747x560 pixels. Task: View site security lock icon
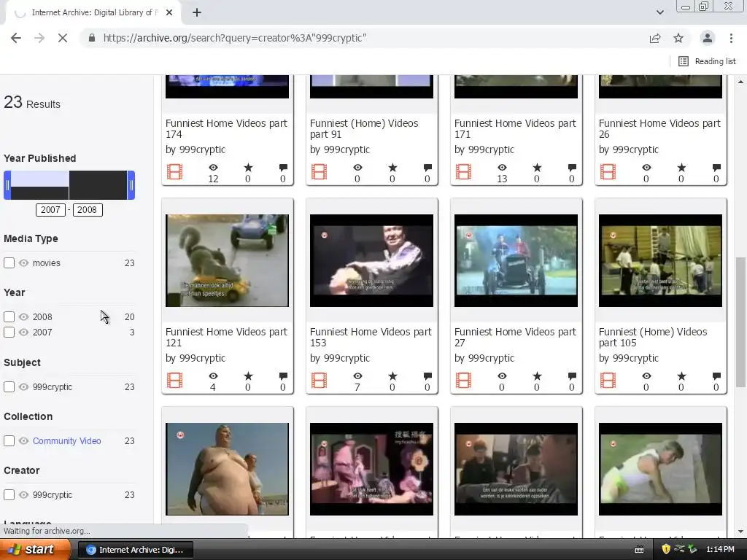(x=92, y=38)
